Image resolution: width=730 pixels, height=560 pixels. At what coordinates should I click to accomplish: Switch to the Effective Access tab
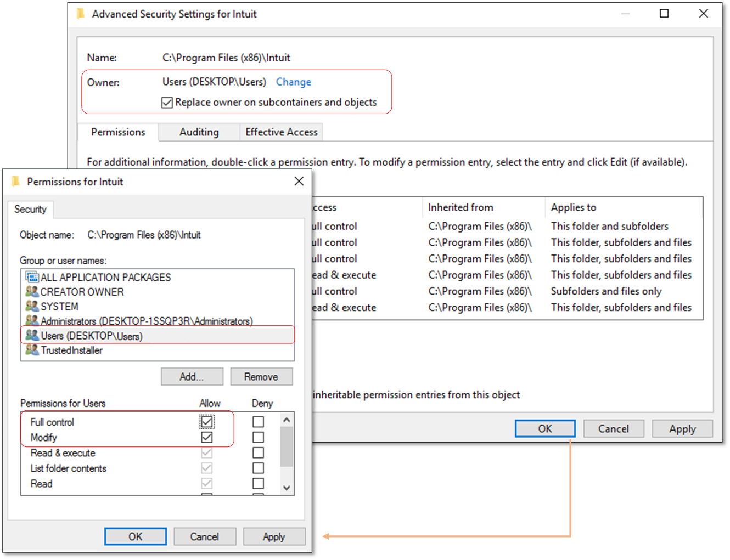click(x=281, y=132)
